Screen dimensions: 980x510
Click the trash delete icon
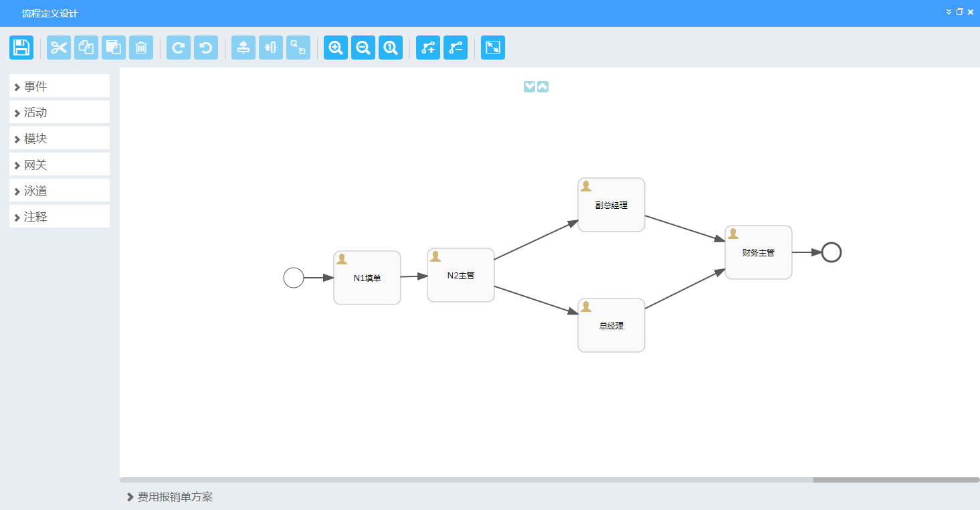(x=141, y=48)
